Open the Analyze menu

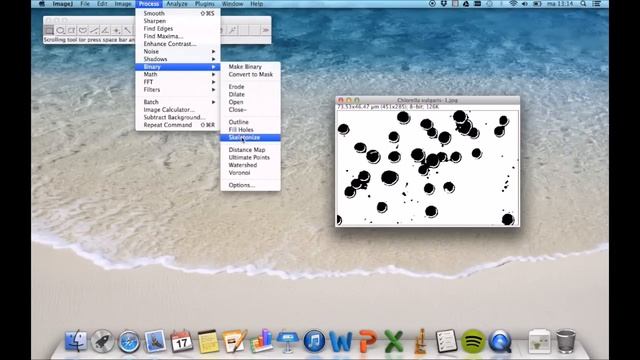(x=177, y=4)
